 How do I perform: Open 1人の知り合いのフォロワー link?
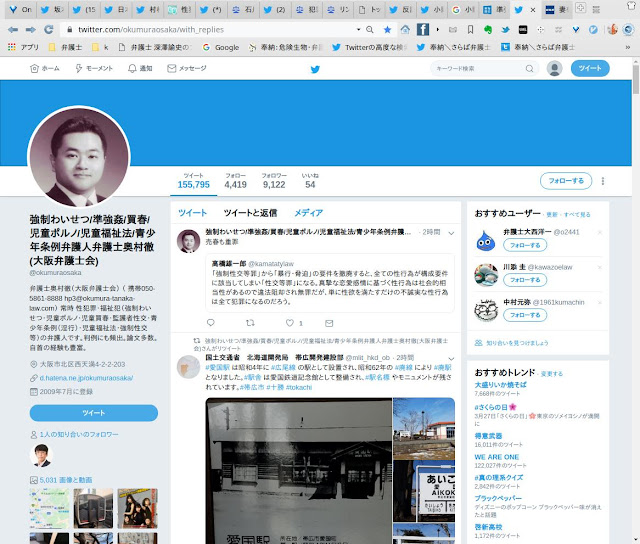(x=79, y=435)
